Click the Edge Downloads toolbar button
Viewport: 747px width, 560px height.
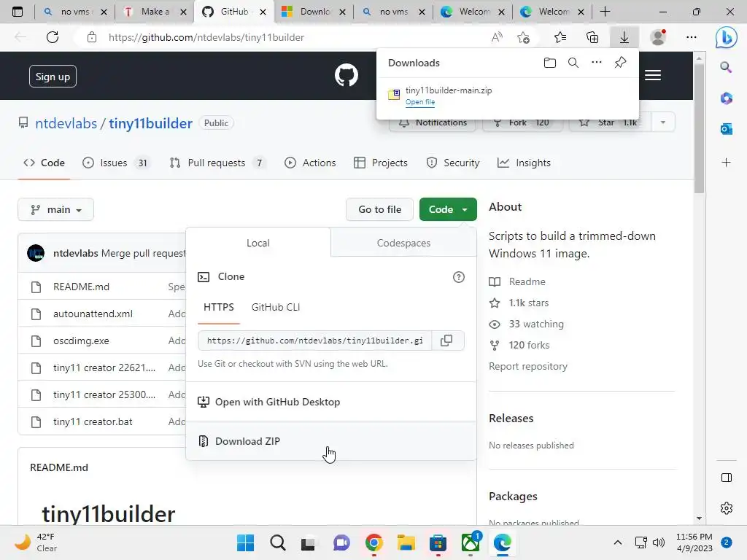coord(624,37)
